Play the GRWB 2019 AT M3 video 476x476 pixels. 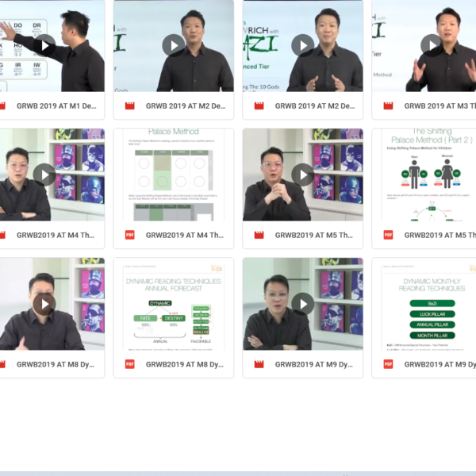click(432, 45)
